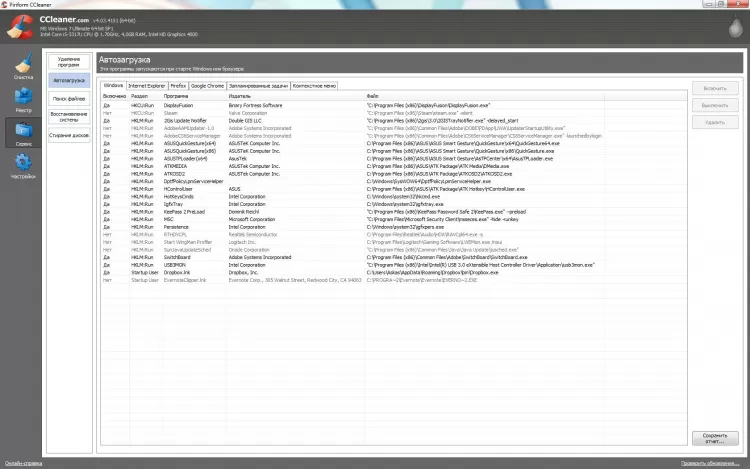
Task: Open the Очистка cleaner section
Action: [23, 66]
